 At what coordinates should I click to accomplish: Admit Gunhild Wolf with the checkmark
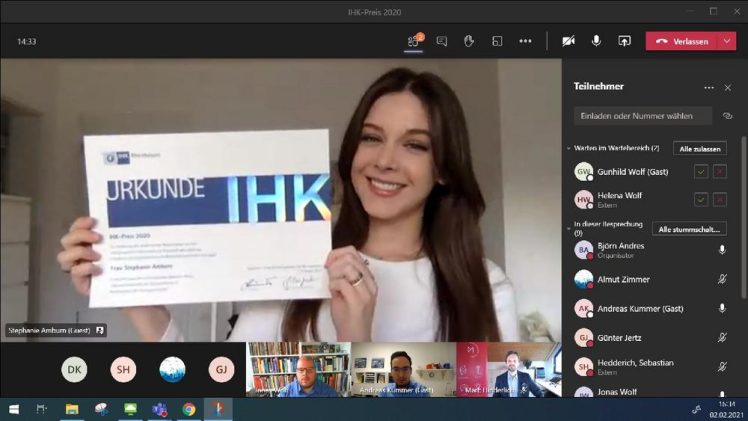(701, 172)
